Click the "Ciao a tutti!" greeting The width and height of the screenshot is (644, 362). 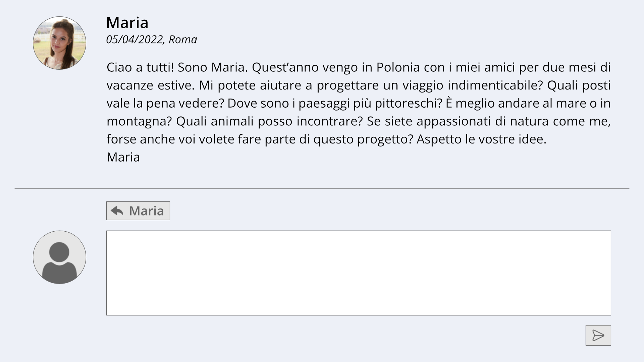[140, 67]
